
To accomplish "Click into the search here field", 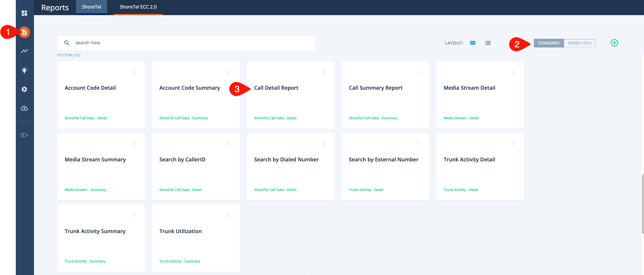I will point(186,43).
